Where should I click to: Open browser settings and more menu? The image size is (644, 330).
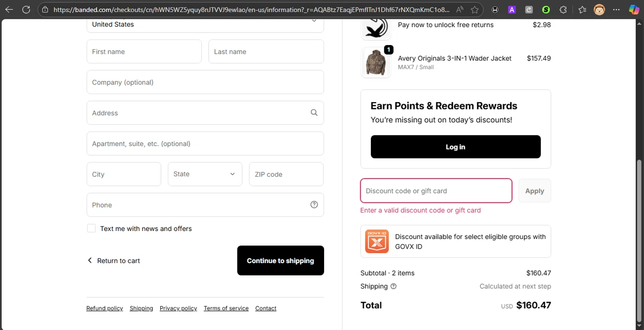pos(617,9)
